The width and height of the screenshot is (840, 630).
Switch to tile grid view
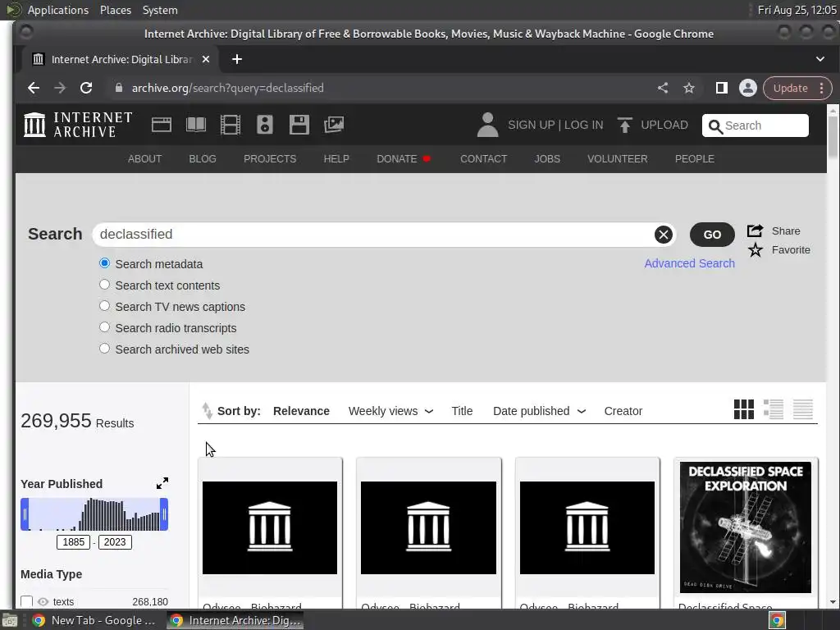click(743, 409)
